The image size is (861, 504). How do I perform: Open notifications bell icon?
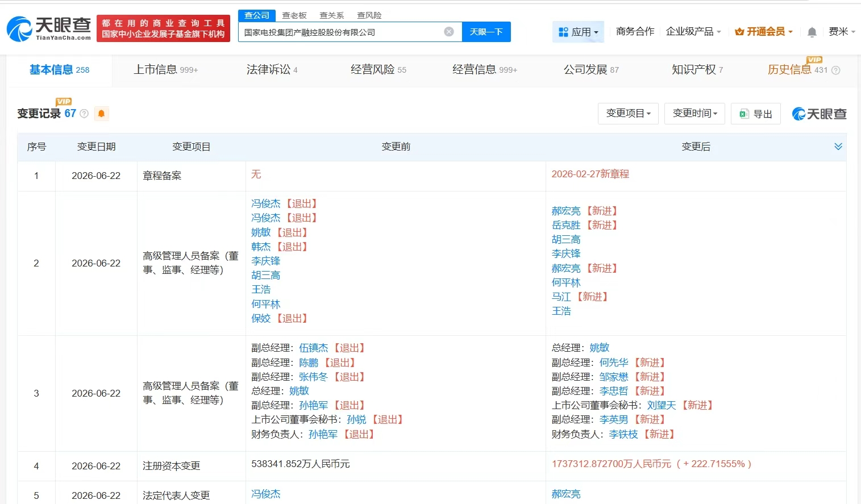812,32
